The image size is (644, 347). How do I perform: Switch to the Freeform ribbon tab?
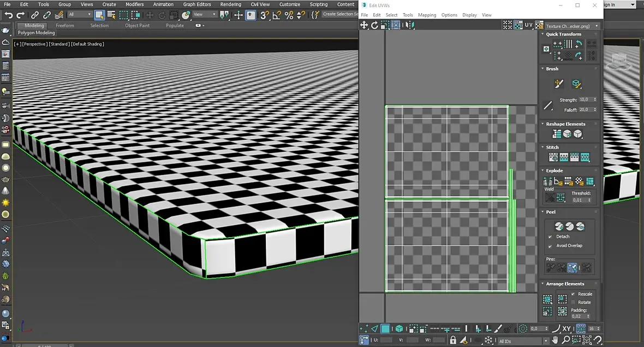[65, 26]
